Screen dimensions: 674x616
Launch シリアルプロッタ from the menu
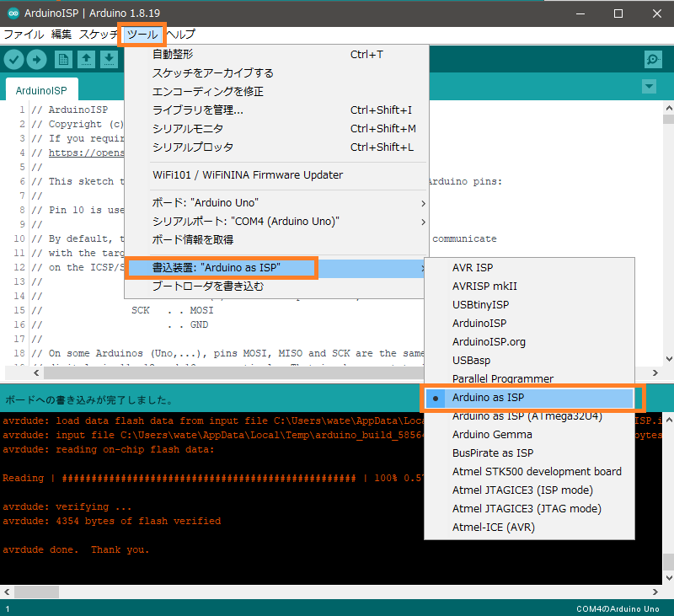click(x=277, y=147)
